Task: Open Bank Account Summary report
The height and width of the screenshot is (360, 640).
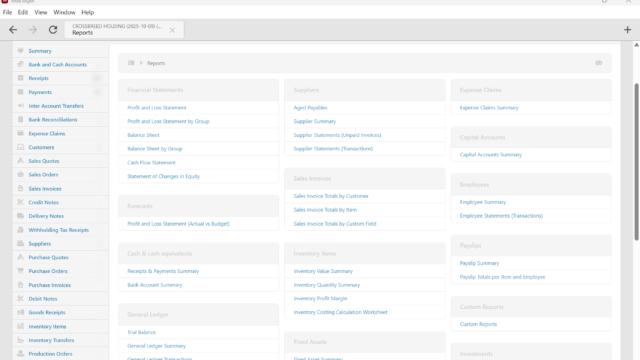Action: 155,285
